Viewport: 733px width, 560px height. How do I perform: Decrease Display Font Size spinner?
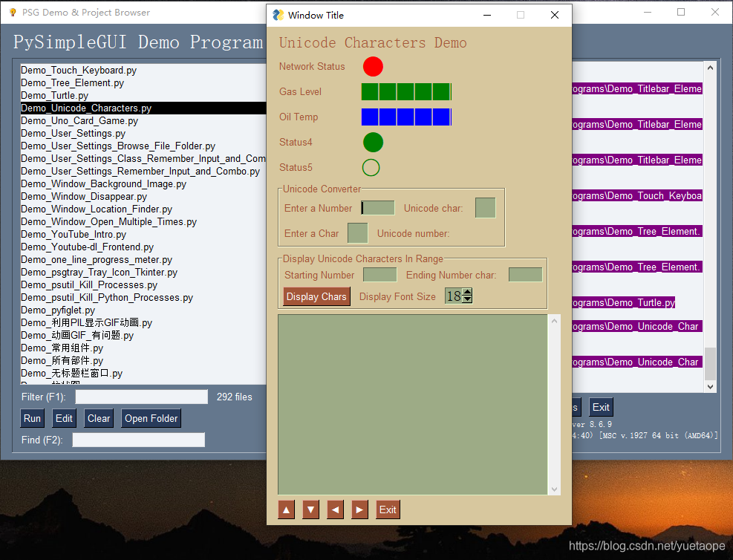[x=467, y=299]
